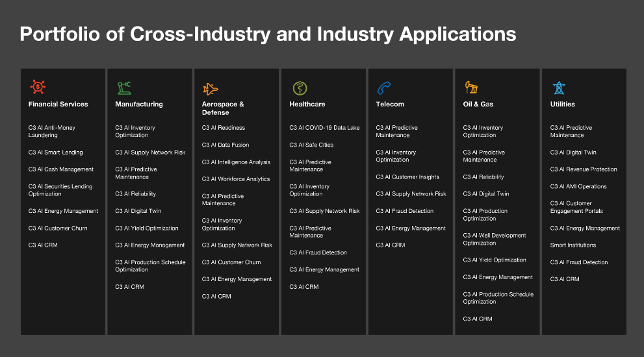Click C3 AI Securities Lending Optimization
This screenshot has width=644, height=357.
pyautogui.click(x=60, y=190)
